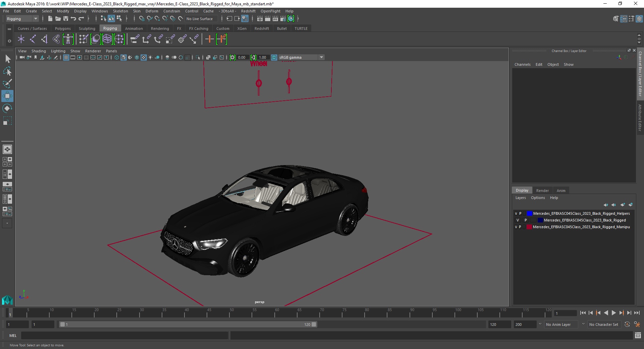
Task: Click the red Rigged_Manipu layer color swatch
Action: pos(529,227)
